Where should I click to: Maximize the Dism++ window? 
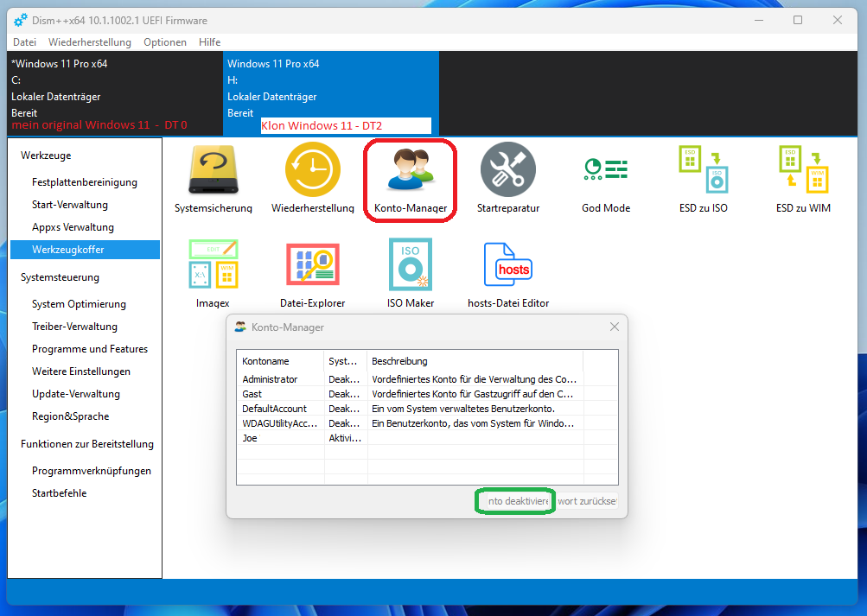coord(798,21)
